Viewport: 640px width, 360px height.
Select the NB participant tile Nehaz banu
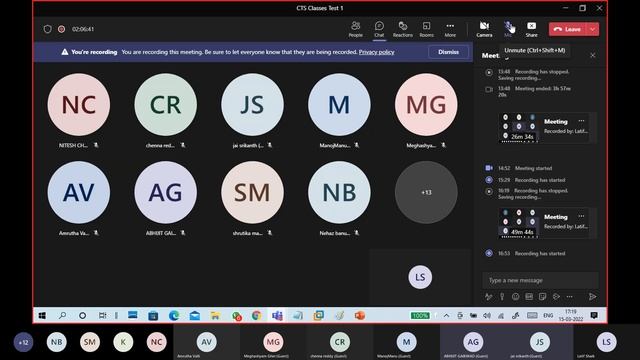339,192
